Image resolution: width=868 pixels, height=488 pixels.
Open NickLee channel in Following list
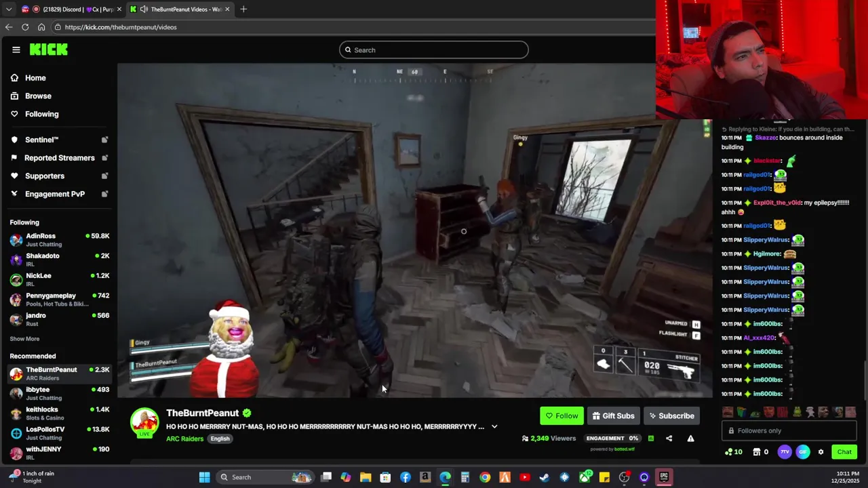point(60,279)
